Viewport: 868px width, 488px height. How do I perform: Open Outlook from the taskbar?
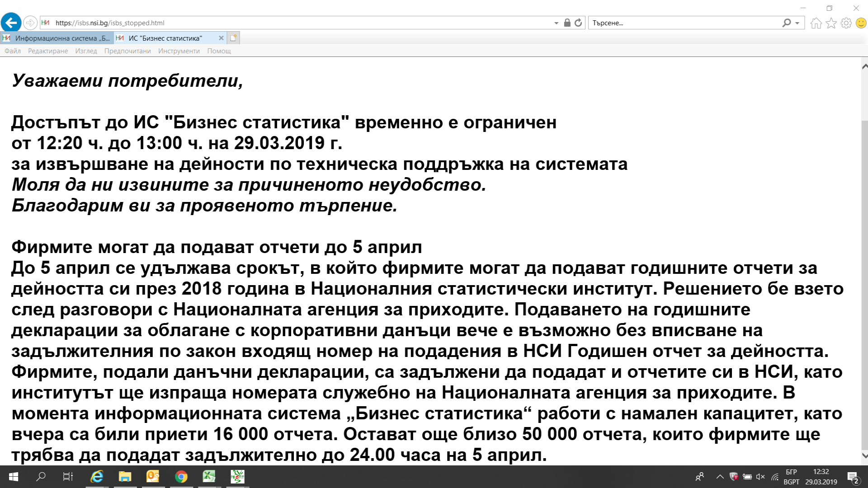(153, 477)
